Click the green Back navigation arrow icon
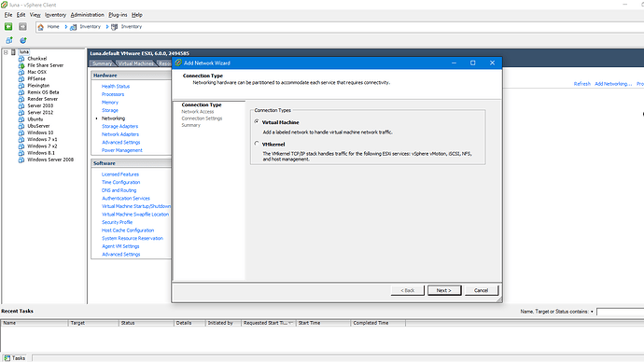The height and width of the screenshot is (362, 644). pos(8,27)
